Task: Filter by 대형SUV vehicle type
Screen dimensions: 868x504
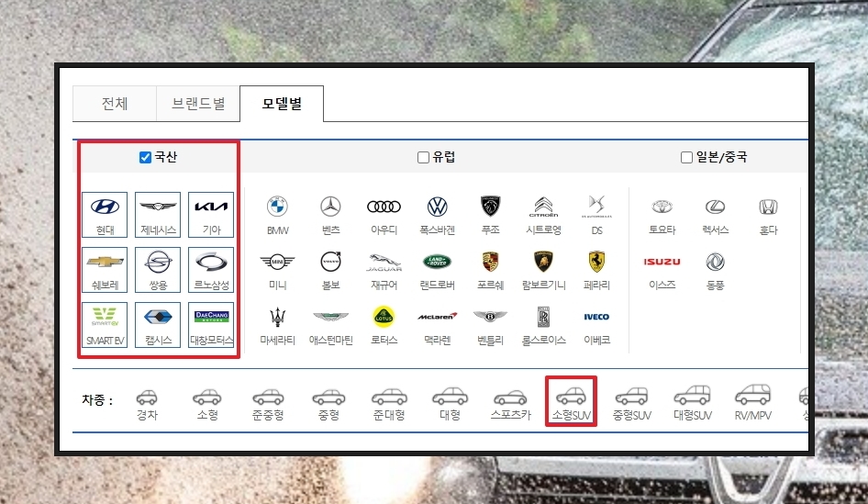Action: tap(692, 403)
